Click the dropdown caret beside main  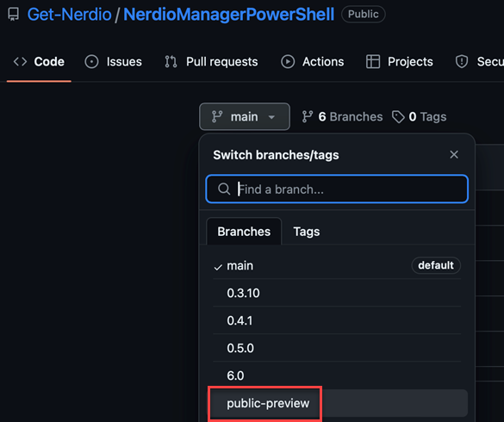(271, 117)
